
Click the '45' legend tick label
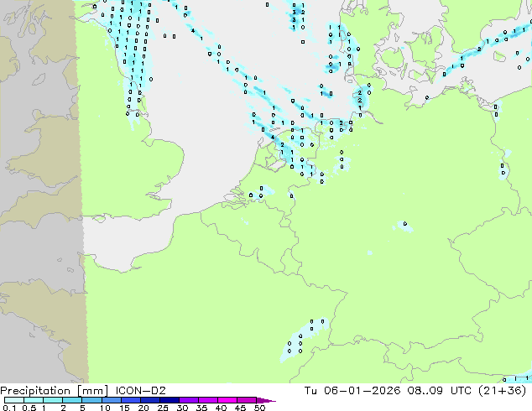click(x=240, y=408)
